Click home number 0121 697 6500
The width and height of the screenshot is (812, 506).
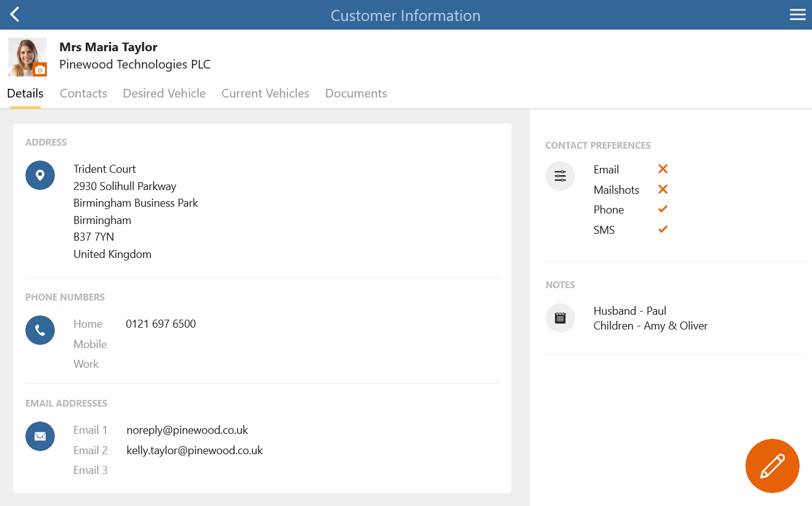[x=160, y=324]
